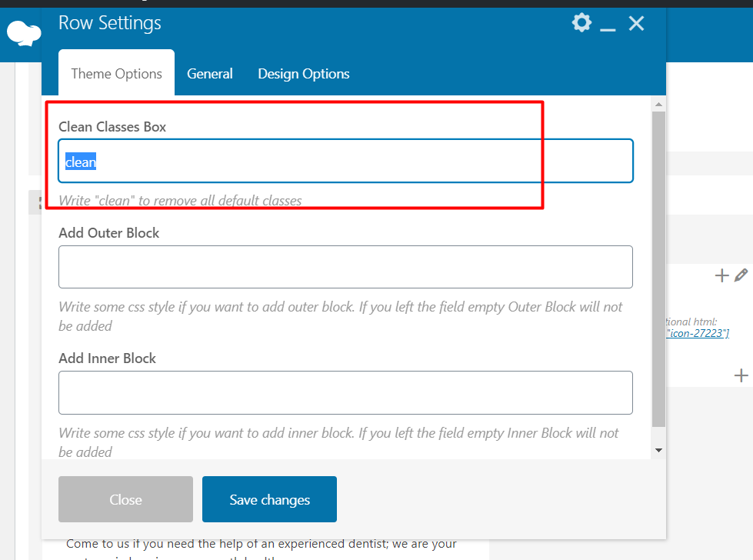
Task: Go to the Design Options tab
Action: click(x=303, y=74)
